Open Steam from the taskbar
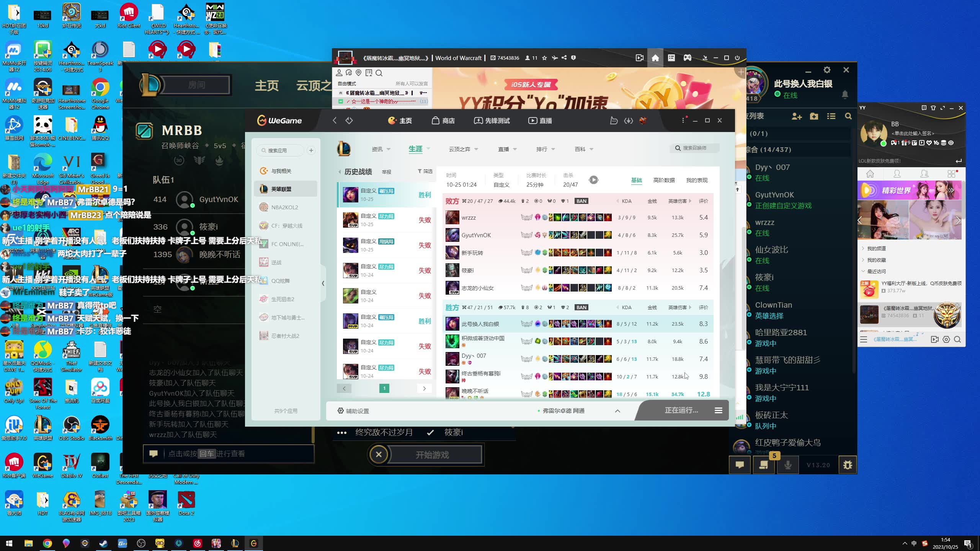 tap(103, 543)
